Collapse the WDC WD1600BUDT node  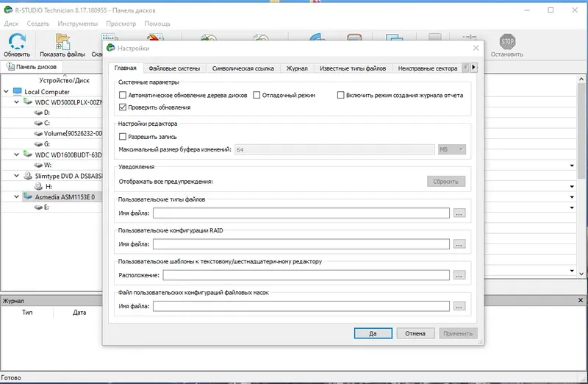pos(16,154)
